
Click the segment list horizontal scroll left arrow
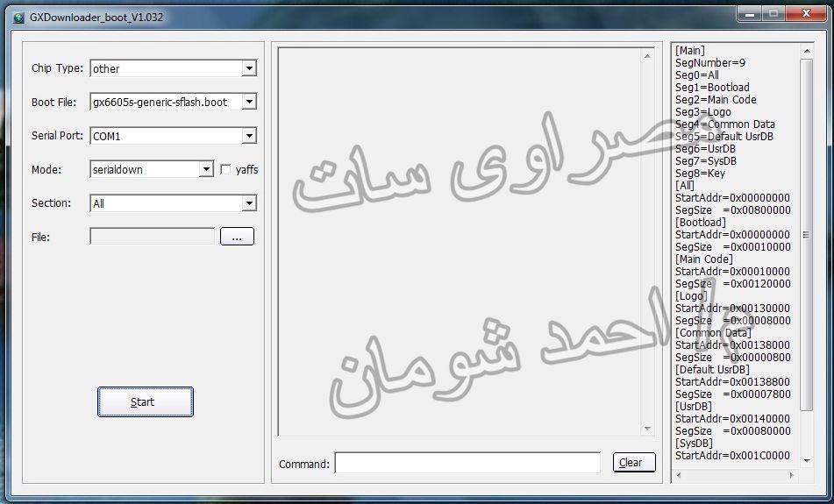[679, 475]
